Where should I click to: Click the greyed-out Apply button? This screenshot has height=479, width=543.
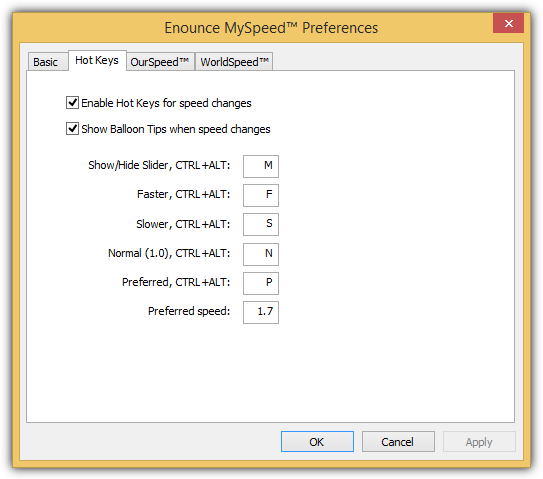479,442
